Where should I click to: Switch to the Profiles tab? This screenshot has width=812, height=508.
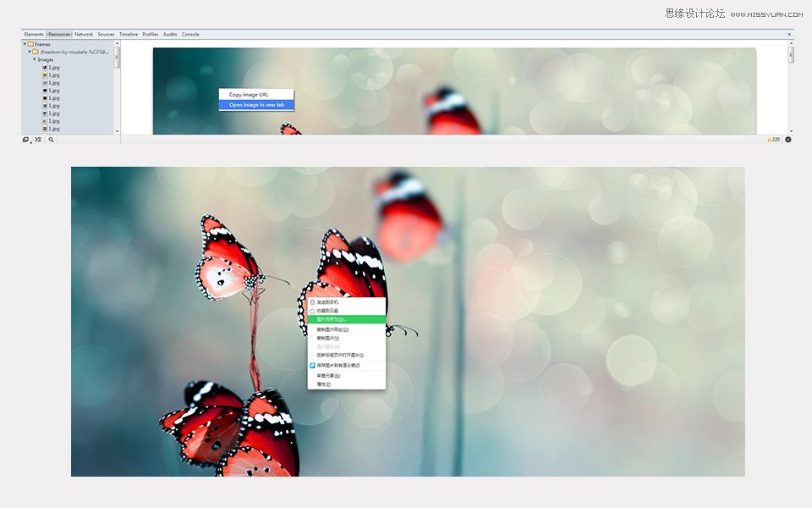151,34
